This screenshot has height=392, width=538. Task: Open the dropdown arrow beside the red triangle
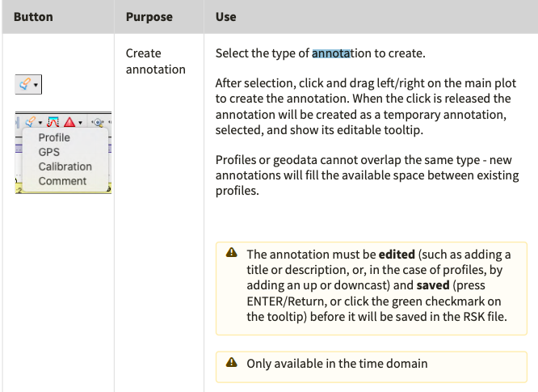(81, 123)
